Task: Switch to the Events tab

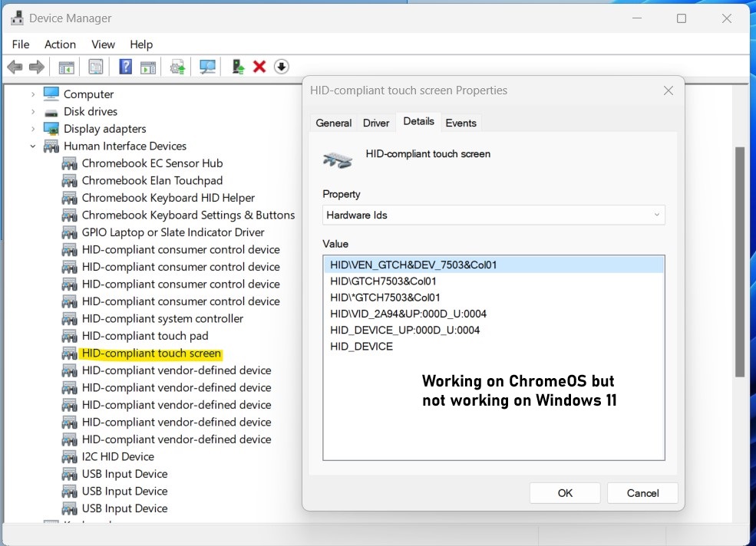Action: 461,123
